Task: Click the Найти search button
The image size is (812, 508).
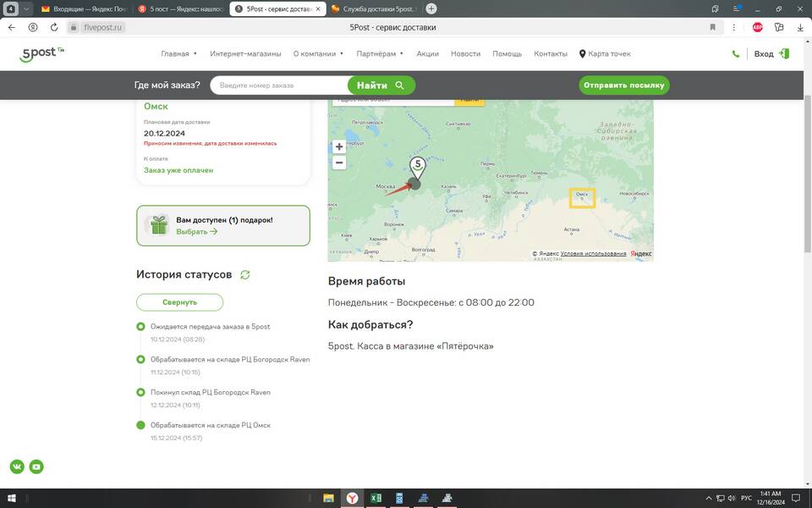Action: 381,86
